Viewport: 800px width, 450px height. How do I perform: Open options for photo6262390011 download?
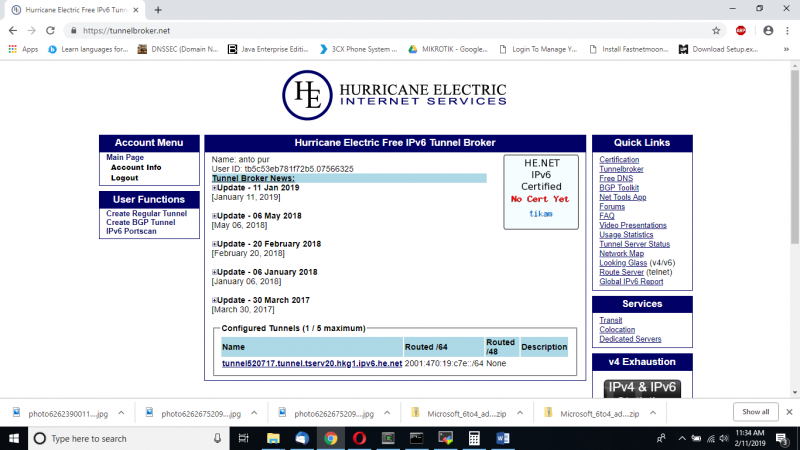(121, 413)
